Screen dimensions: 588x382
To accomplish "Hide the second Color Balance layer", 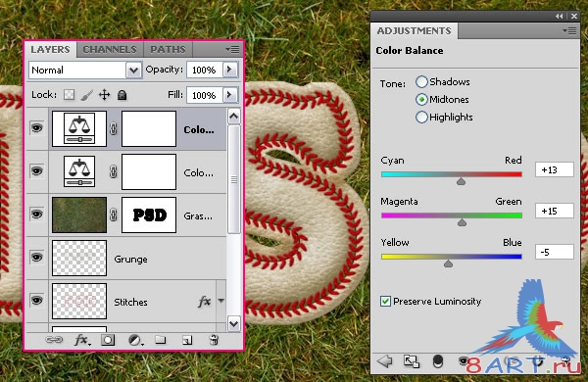I will [x=37, y=171].
